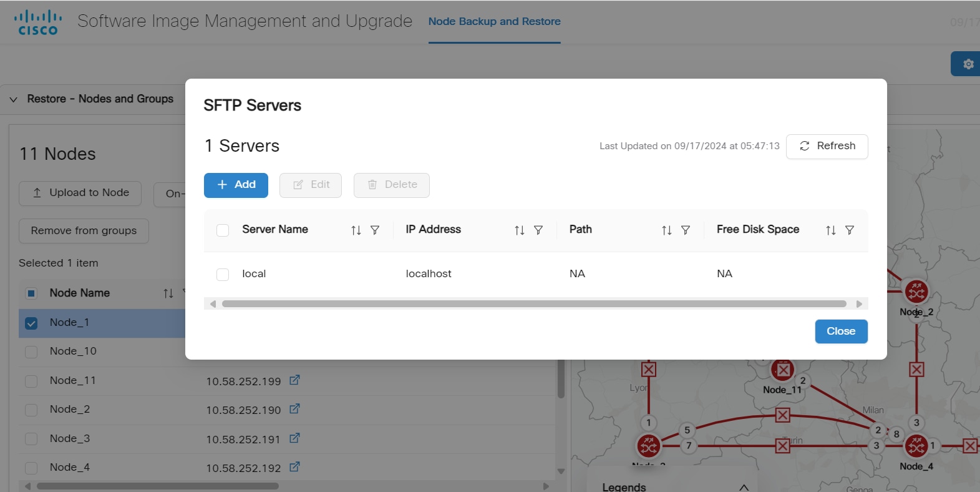Sort by Server Name column
This screenshot has height=492, width=980.
pos(356,230)
